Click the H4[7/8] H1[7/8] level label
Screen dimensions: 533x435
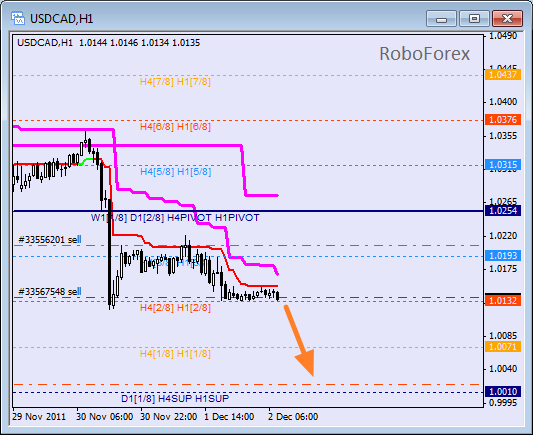coord(175,82)
